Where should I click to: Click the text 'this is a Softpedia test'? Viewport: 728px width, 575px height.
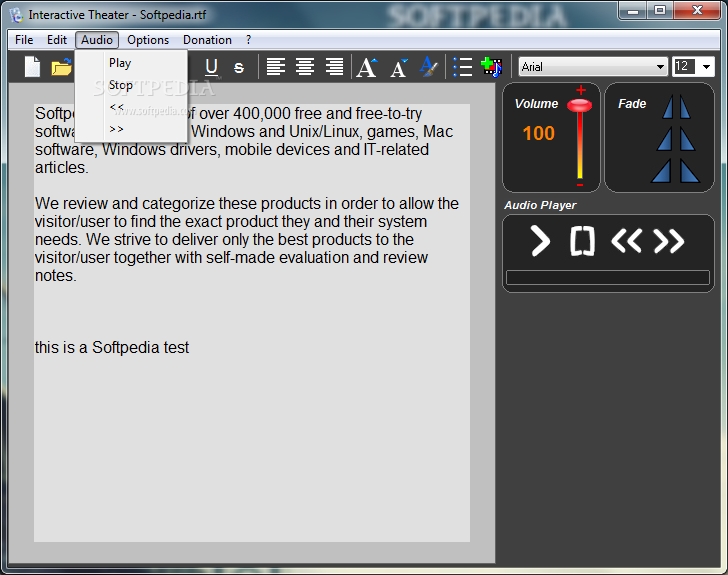click(112, 347)
